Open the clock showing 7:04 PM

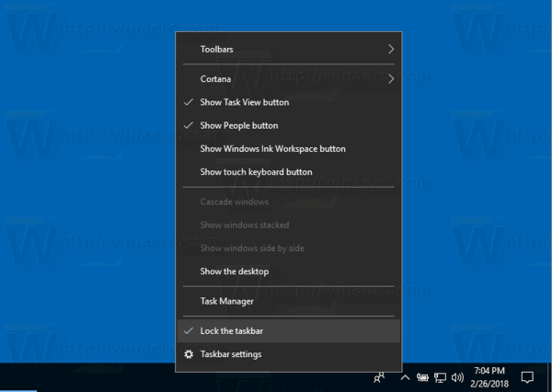(x=489, y=377)
